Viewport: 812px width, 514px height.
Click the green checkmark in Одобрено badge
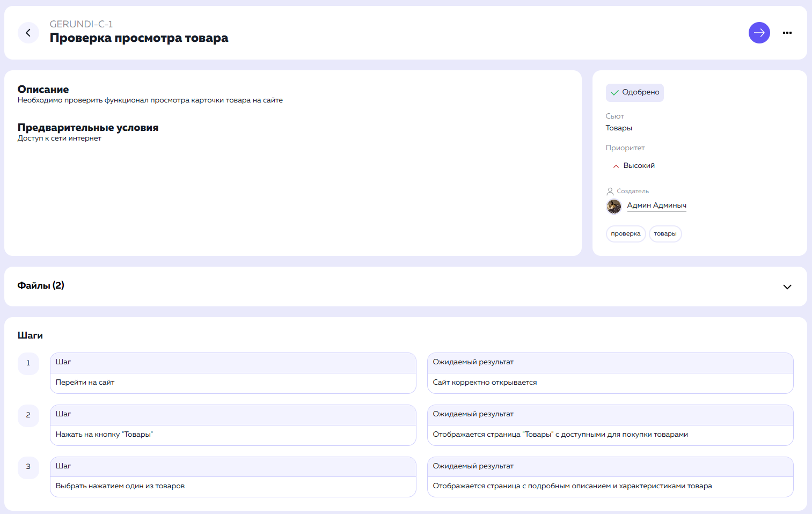coord(615,92)
